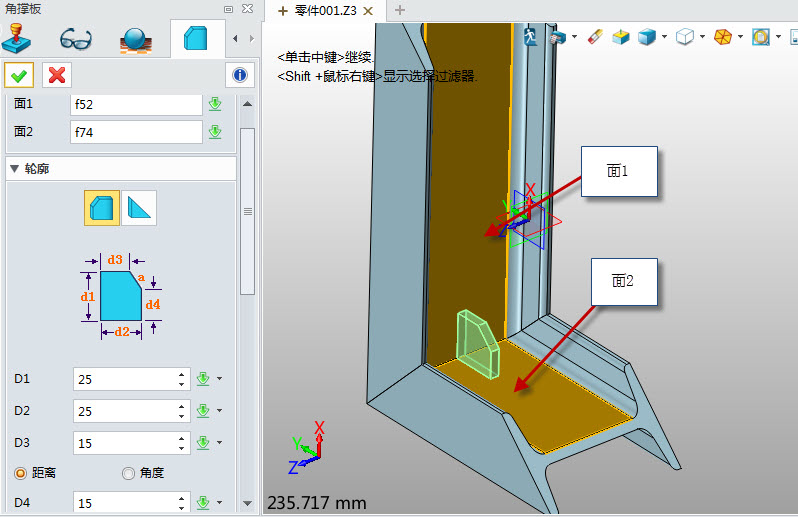
Task: Increase D3 with spinner up arrow
Action: coord(182,439)
